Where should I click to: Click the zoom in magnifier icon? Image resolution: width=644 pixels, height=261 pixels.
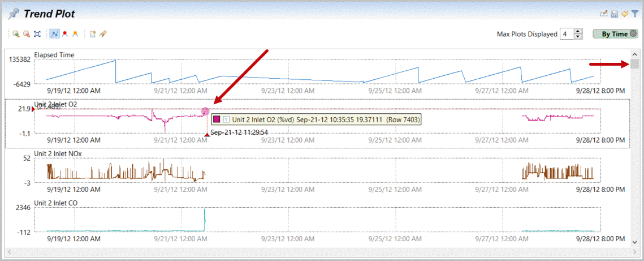(16, 34)
